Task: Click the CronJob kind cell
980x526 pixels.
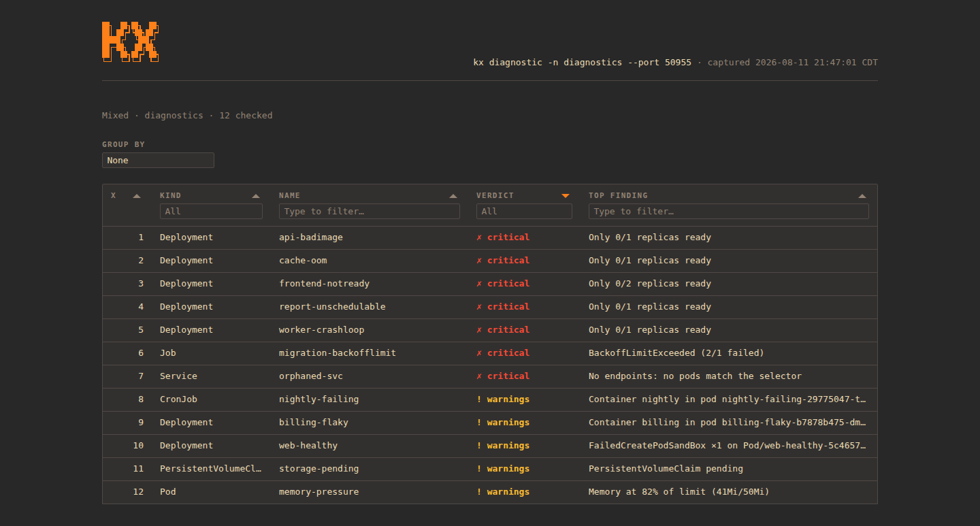Action: pyautogui.click(x=178, y=399)
